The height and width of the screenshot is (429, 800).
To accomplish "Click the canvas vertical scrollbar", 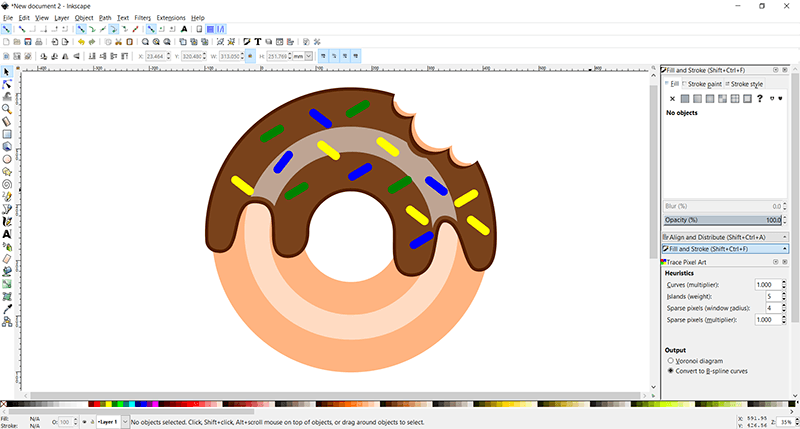I will coord(653,171).
